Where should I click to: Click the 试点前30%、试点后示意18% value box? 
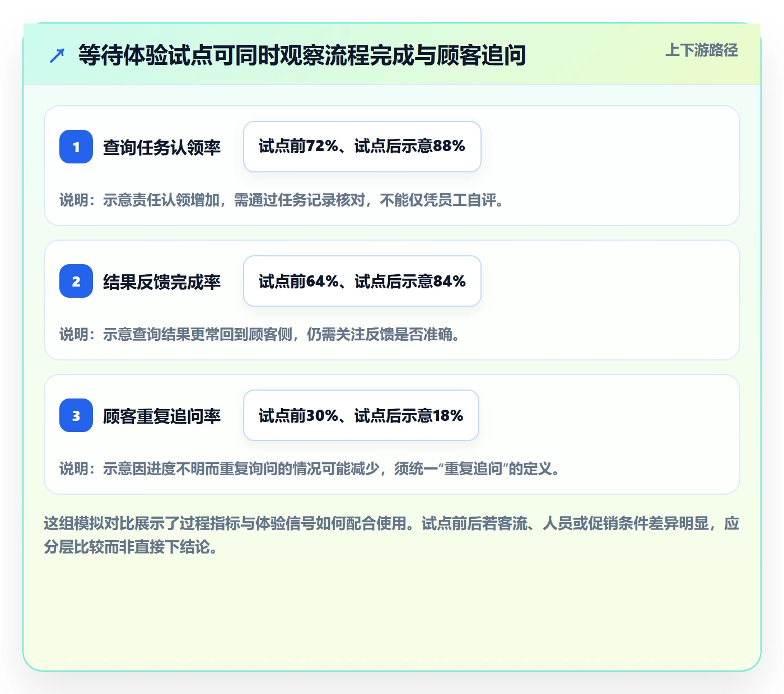pyautogui.click(x=361, y=415)
